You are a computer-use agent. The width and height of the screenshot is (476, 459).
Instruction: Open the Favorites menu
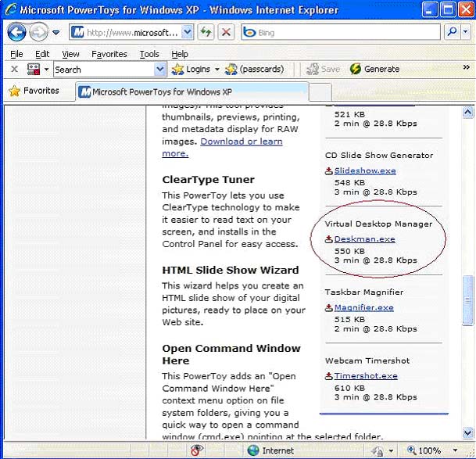click(x=109, y=54)
